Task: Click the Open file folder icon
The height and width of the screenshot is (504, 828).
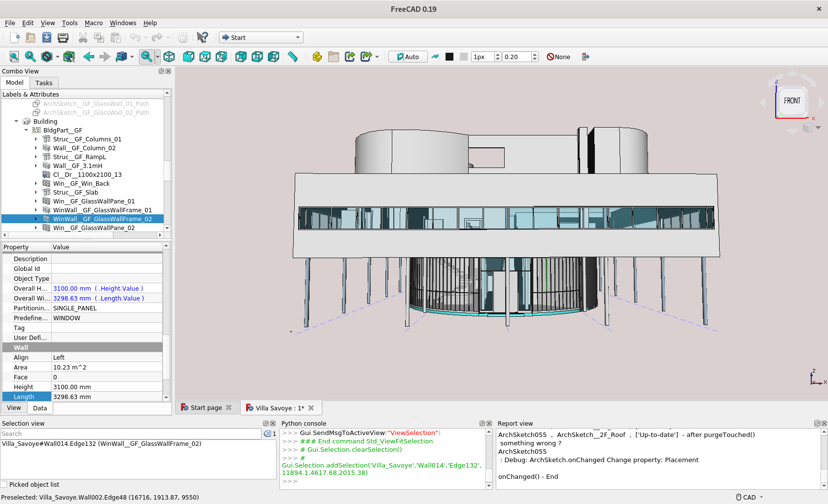Action: coord(31,37)
